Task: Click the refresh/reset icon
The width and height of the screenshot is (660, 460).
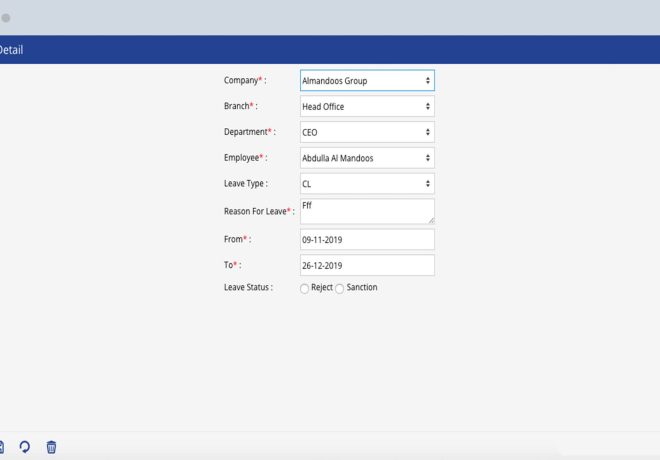Action: pos(25,447)
